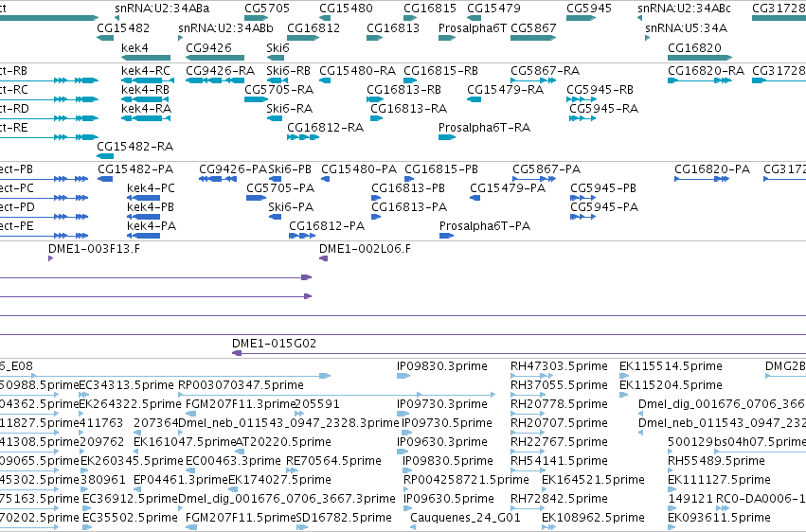Screen dimensions: 806x532
Task: Open transcript Ski6-RA
Action: click(x=290, y=108)
